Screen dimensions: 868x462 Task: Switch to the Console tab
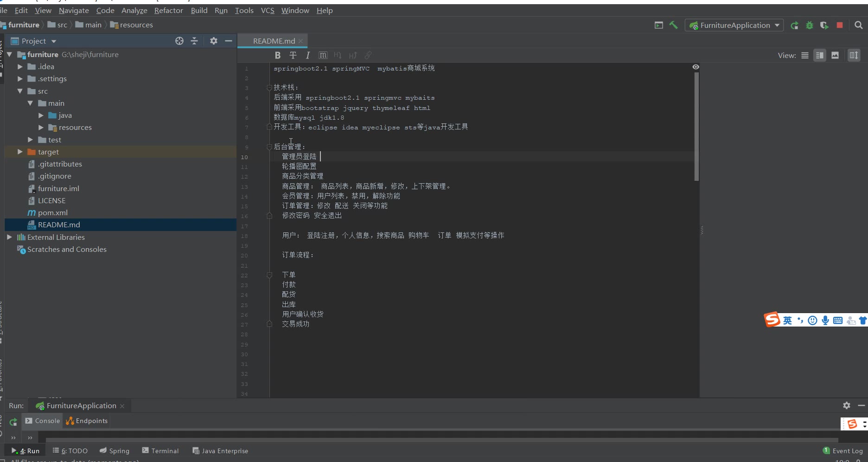click(43, 421)
